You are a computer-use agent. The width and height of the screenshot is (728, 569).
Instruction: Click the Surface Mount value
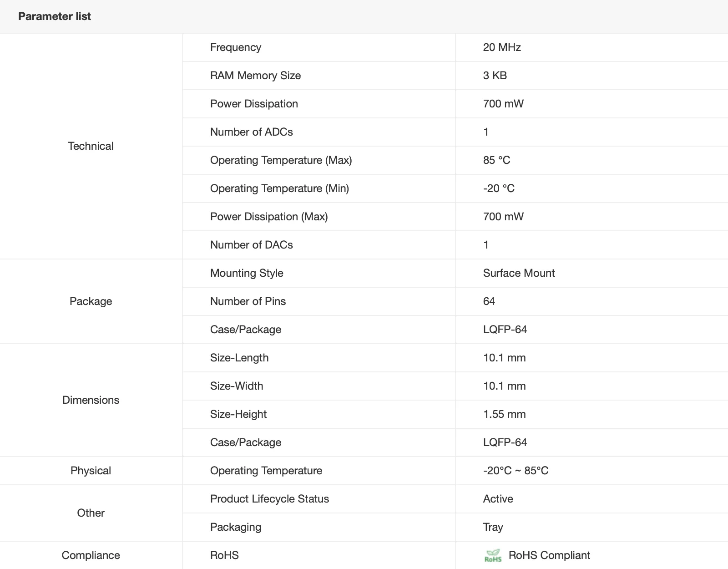pos(519,273)
